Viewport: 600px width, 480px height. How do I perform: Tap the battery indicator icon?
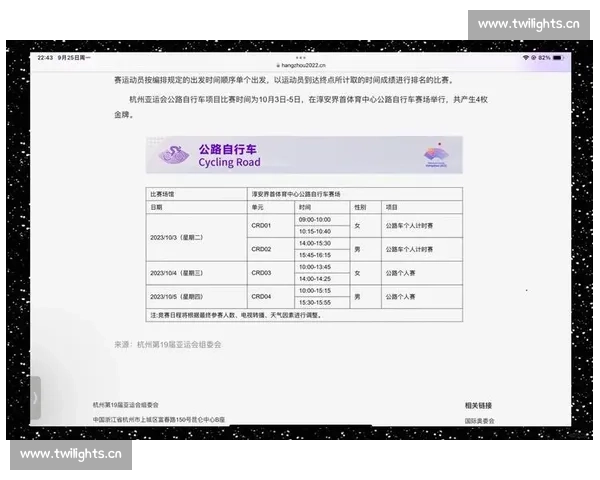click(558, 58)
